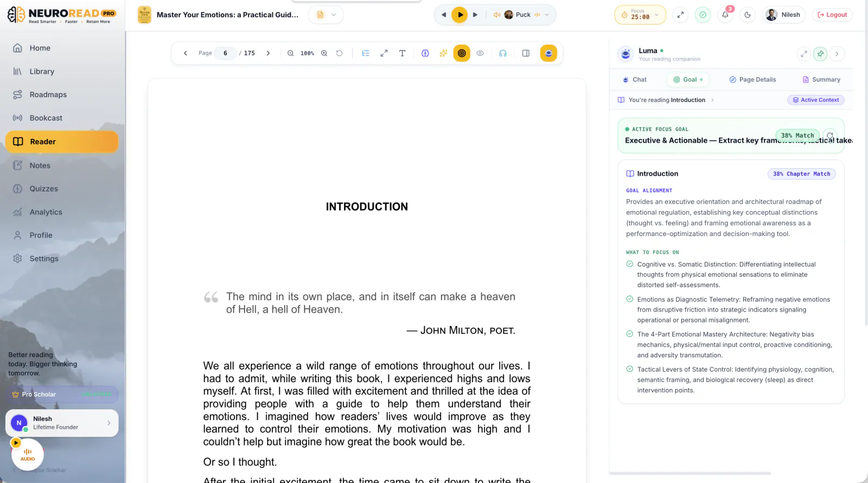The image size is (868, 483).
Task: Click the headphones audio icon
Action: (x=503, y=53)
